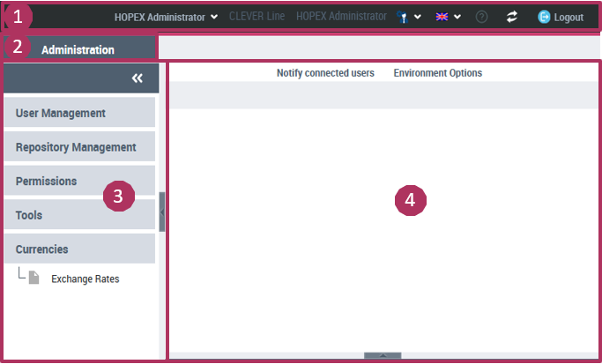Select the Tools section
Viewport: 602px width, 364px height.
coord(79,215)
